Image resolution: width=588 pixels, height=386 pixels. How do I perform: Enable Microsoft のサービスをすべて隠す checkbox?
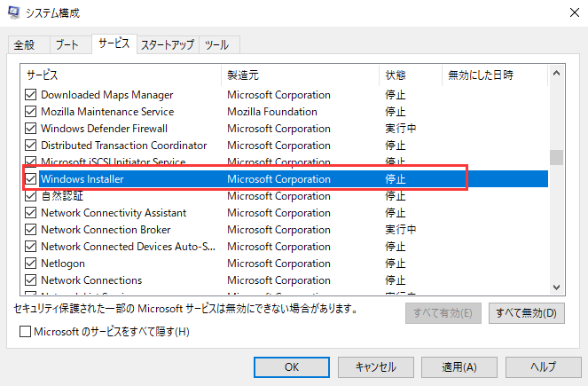(x=25, y=332)
